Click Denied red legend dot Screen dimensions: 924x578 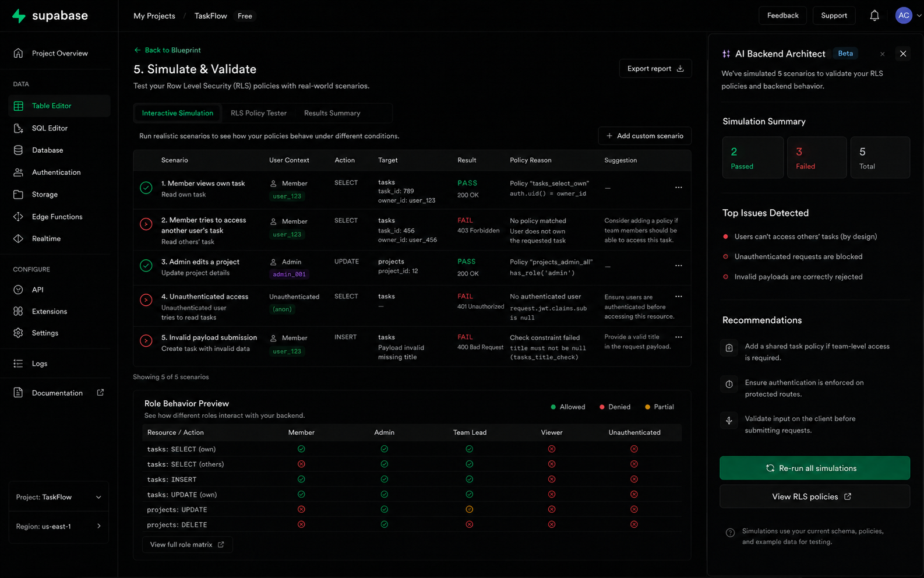click(x=602, y=407)
